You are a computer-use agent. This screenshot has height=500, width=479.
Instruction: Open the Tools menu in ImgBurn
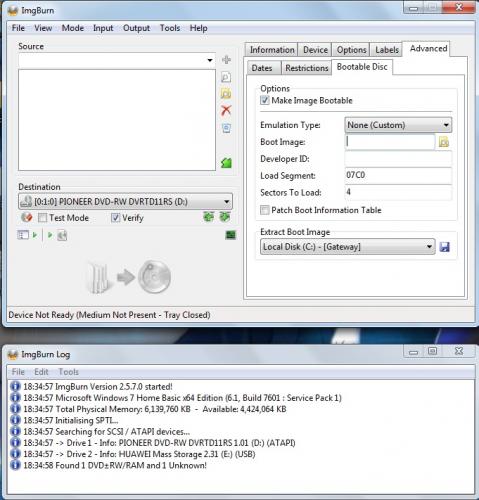(x=170, y=28)
